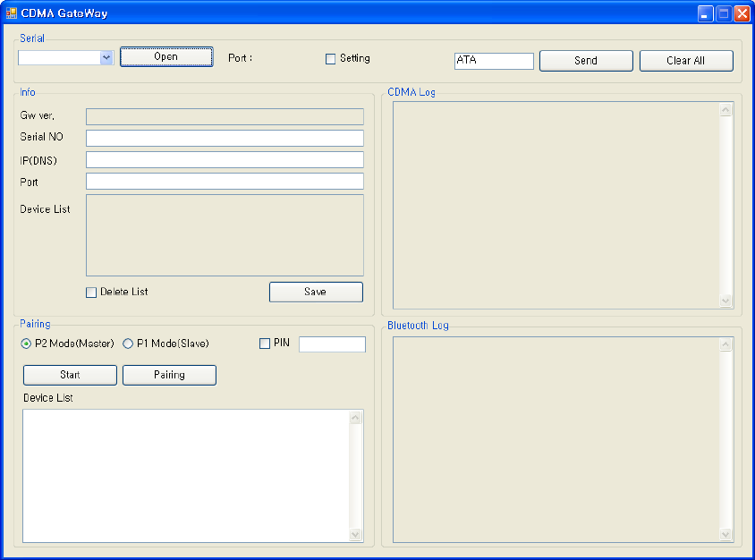Image resolution: width=755 pixels, height=560 pixels.
Task: Click the Gw ver. field
Action: 225,116
